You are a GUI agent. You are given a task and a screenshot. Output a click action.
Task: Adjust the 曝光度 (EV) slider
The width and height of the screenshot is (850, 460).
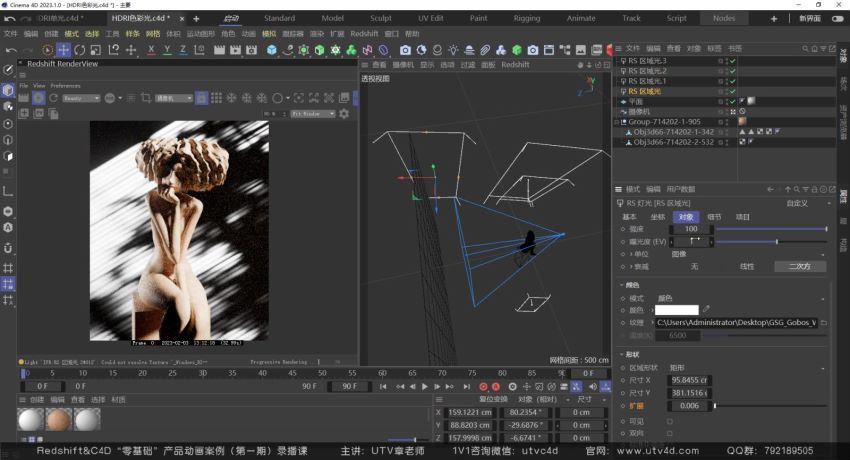pyautogui.click(x=771, y=242)
